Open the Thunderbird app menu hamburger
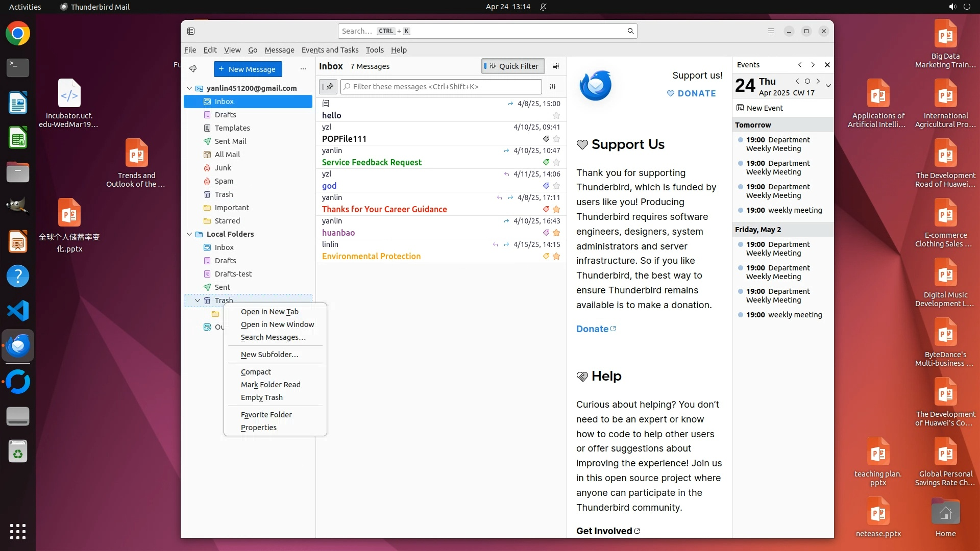 (771, 31)
